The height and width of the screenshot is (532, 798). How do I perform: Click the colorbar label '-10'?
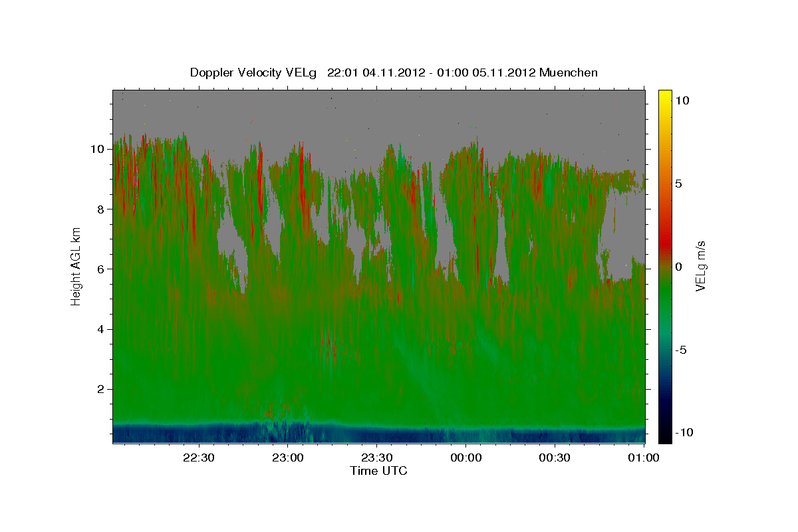click(684, 432)
